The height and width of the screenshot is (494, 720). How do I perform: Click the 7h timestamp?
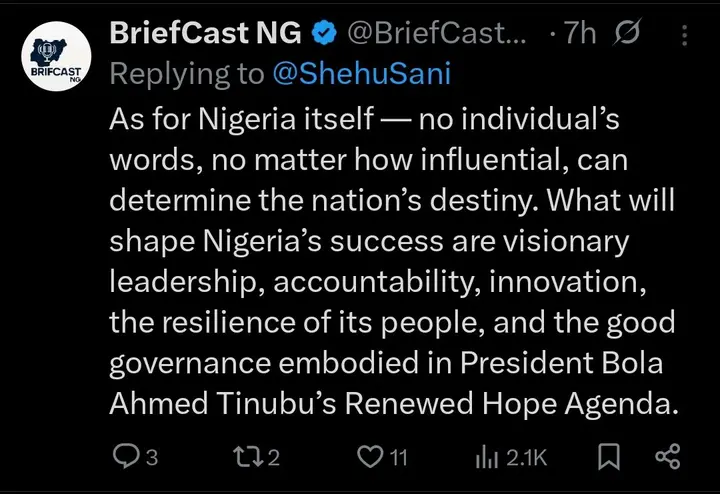pyautogui.click(x=580, y=34)
